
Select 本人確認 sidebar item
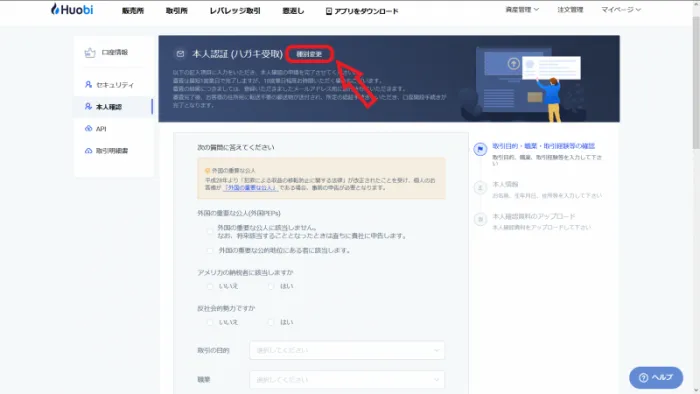coord(114,107)
